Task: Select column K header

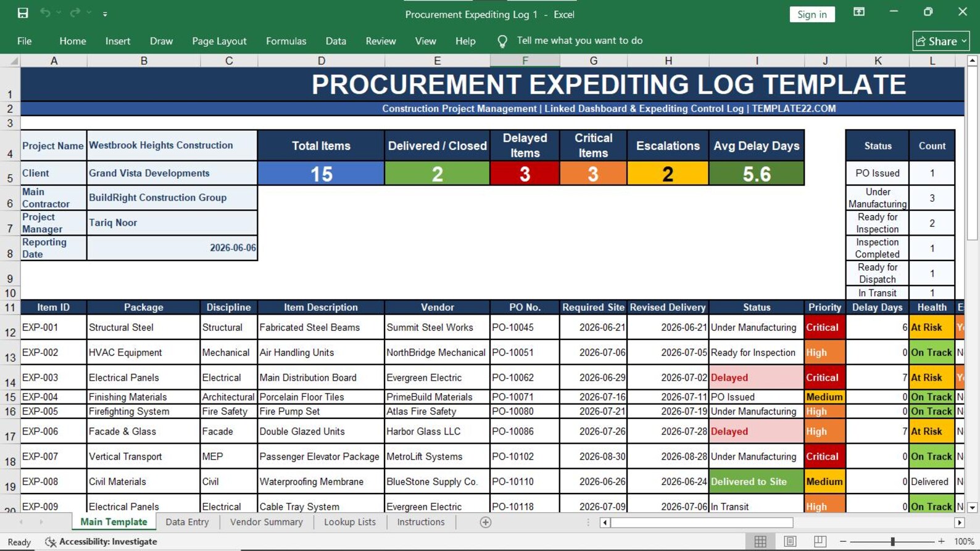Action: click(878, 60)
